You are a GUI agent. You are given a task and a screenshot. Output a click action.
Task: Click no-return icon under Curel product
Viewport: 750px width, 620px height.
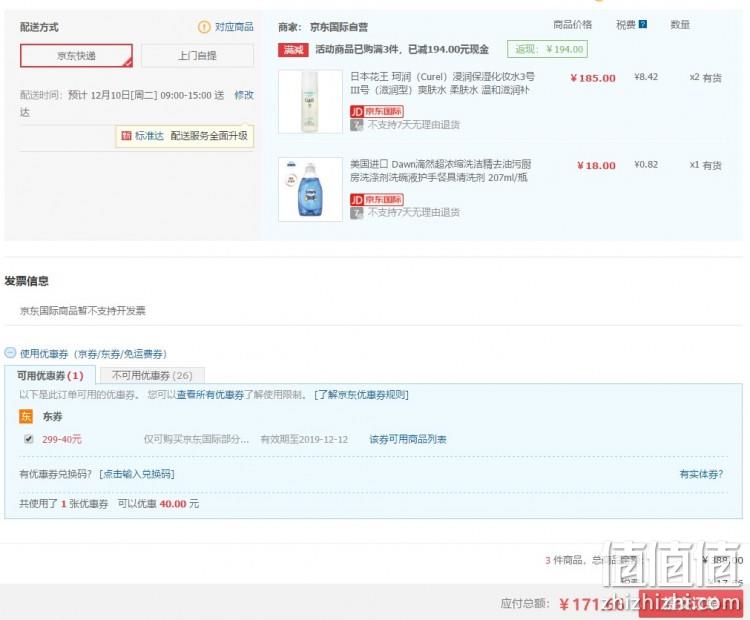point(356,125)
